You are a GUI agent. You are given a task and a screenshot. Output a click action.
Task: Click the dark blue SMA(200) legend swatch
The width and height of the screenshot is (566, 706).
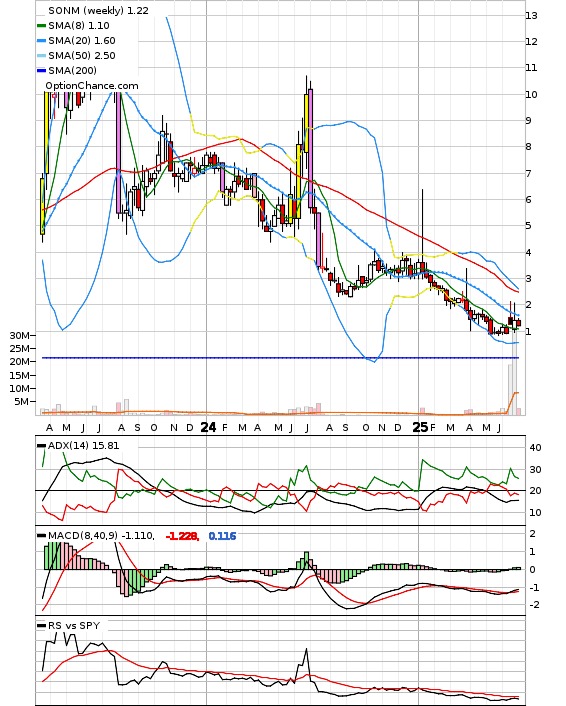point(41,71)
